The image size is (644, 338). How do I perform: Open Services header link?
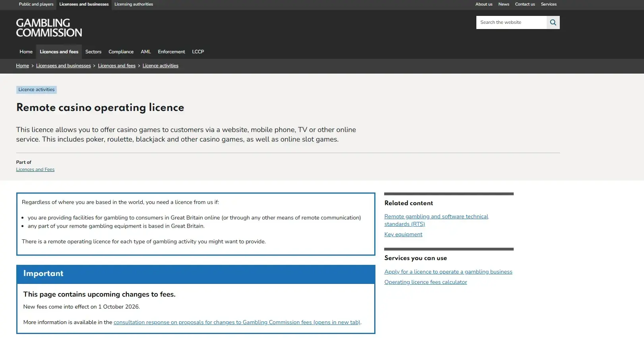coord(549,4)
